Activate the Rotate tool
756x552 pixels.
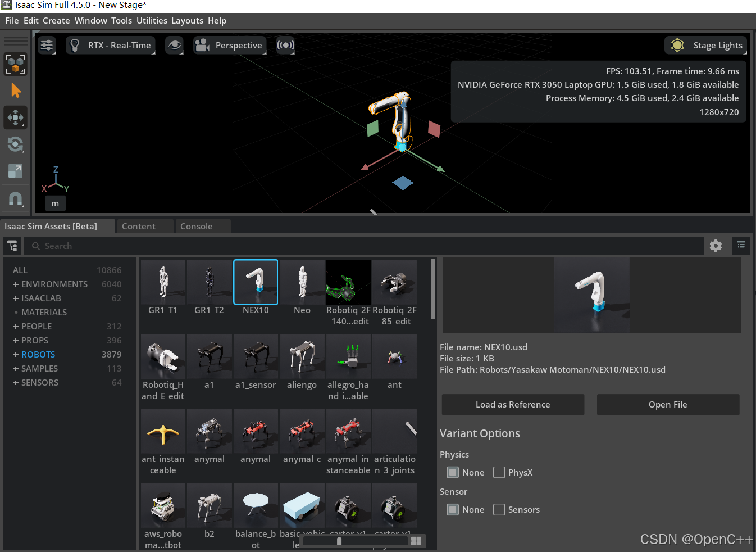click(x=15, y=144)
